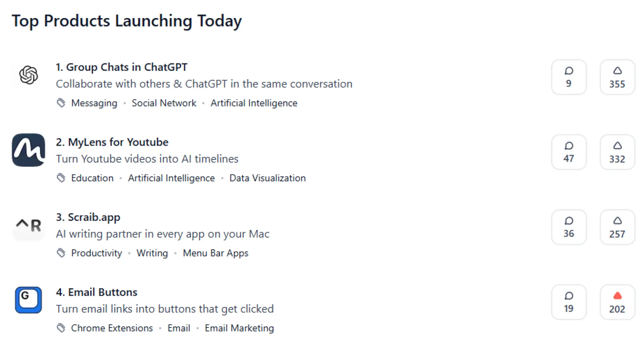Open the ChatGPT logo icon

point(29,75)
